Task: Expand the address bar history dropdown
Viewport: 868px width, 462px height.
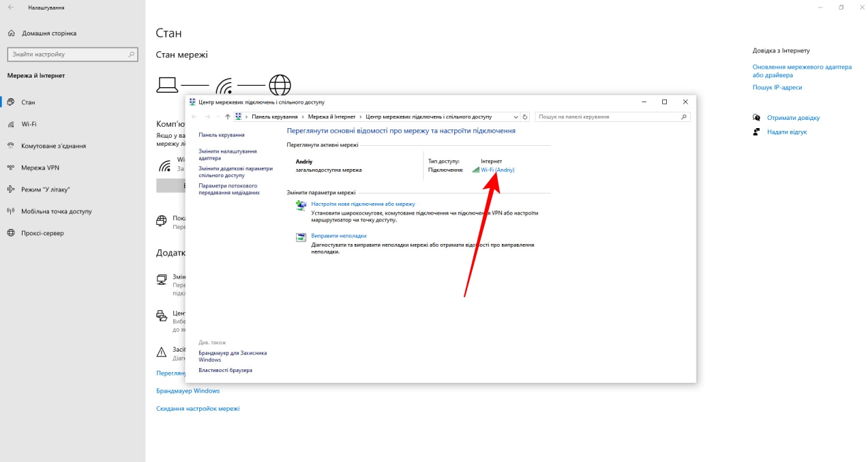Action: coord(515,117)
